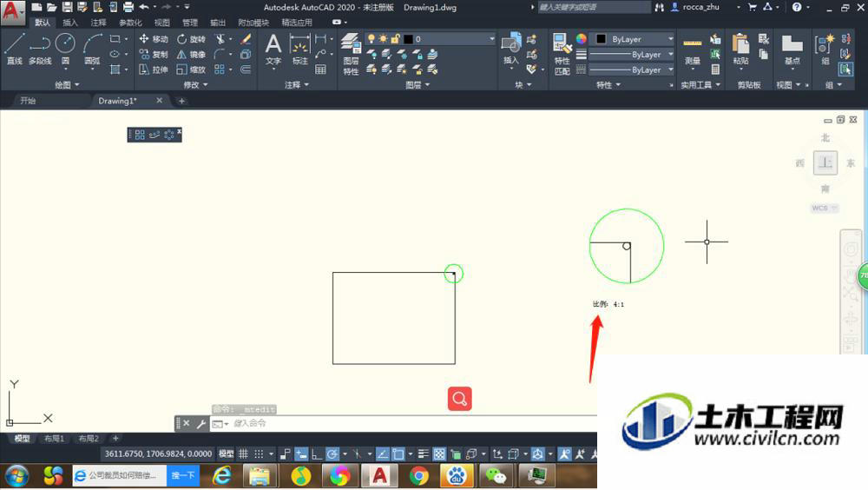The width and height of the screenshot is (868, 490).
Task: Toggle ortho mode in status bar
Action: click(317, 454)
